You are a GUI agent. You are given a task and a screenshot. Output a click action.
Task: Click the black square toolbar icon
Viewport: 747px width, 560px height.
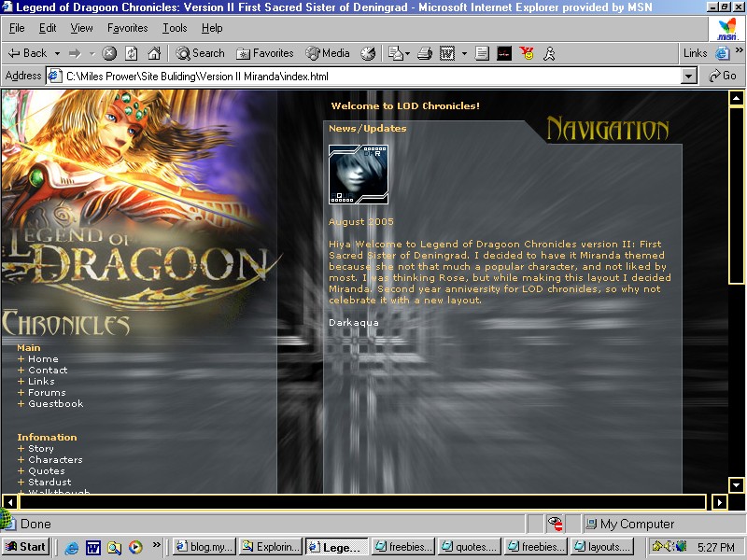504,53
